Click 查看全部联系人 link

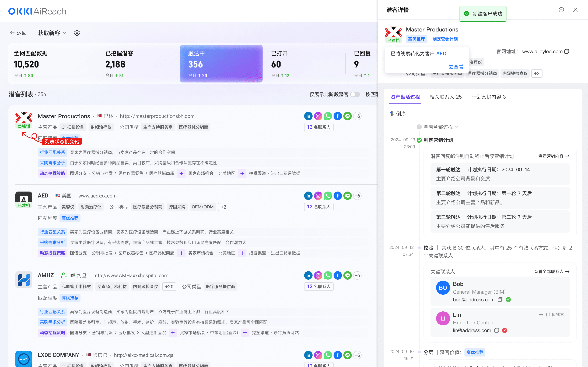pos(552,271)
